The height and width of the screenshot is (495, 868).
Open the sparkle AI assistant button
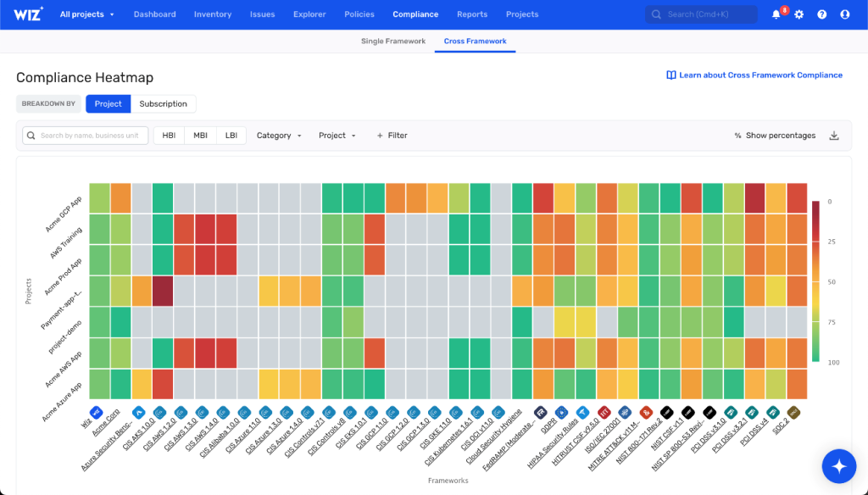coord(839,466)
